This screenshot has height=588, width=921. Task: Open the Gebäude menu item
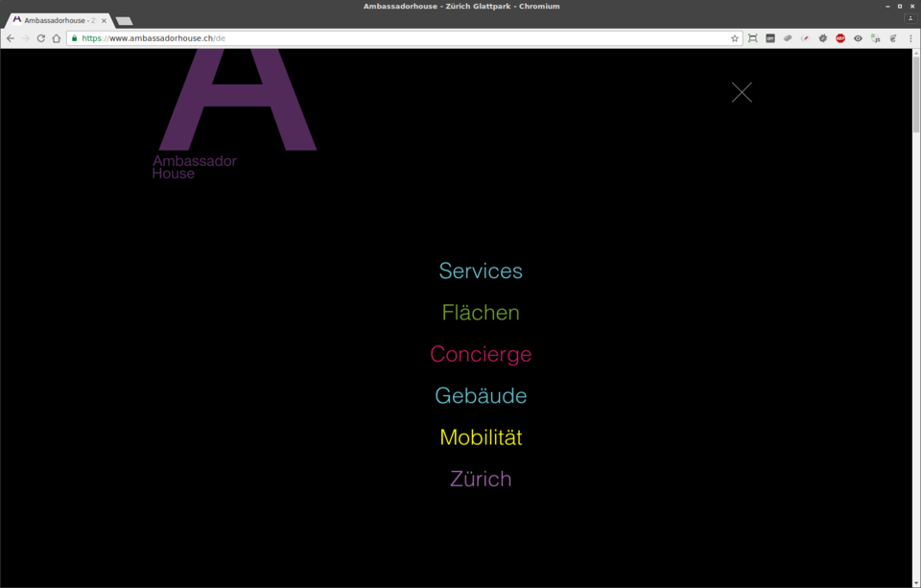481,396
